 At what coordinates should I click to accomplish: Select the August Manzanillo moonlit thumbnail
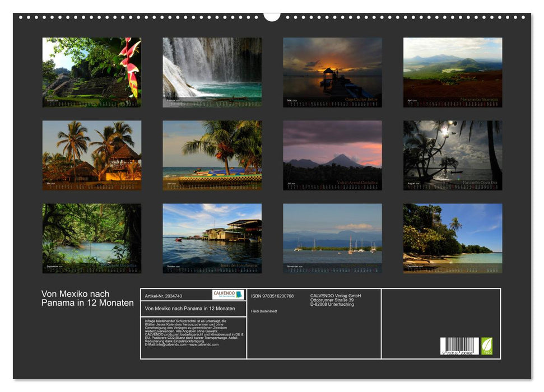453,155
